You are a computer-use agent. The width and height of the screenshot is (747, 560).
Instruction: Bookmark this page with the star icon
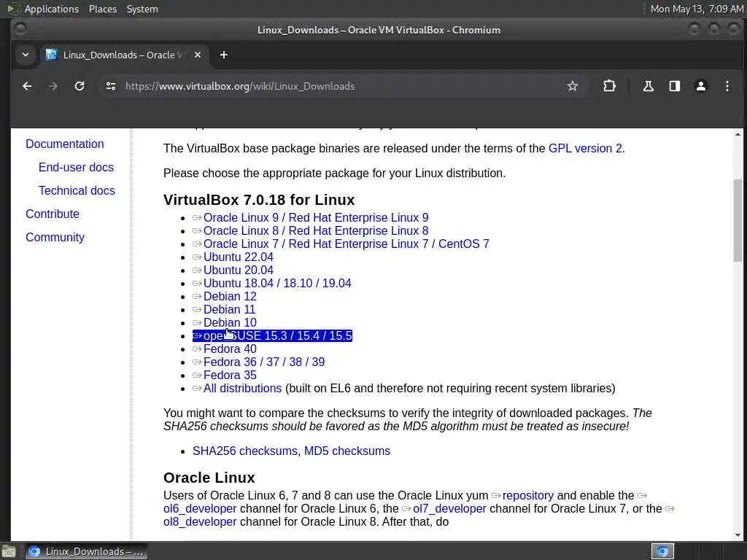click(572, 86)
